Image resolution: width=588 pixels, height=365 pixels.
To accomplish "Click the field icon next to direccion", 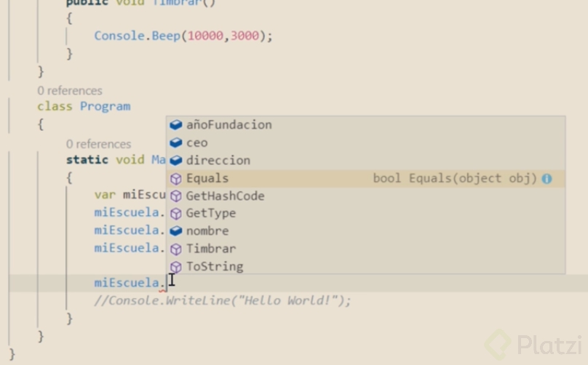I will pos(176,161).
